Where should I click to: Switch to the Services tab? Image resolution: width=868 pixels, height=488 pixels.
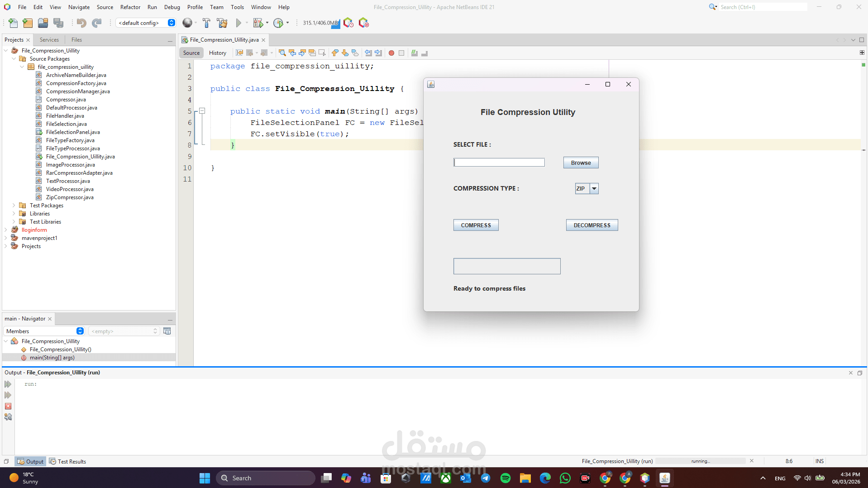tap(49, 40)
